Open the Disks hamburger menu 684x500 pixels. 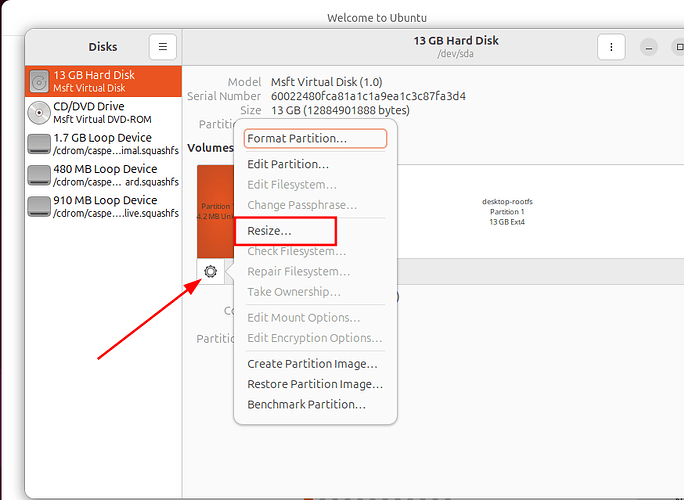(x=163, y=47)
